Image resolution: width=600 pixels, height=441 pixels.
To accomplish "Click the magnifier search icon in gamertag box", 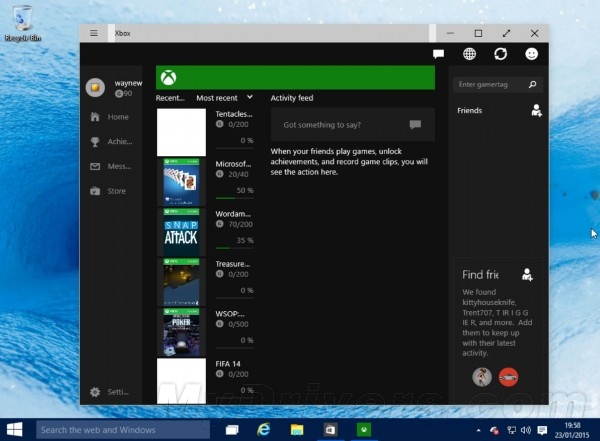I will point(533,85).
